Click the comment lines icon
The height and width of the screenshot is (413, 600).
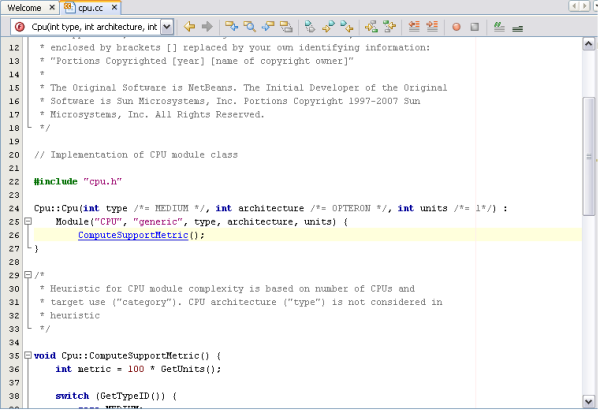pos(499,27)
